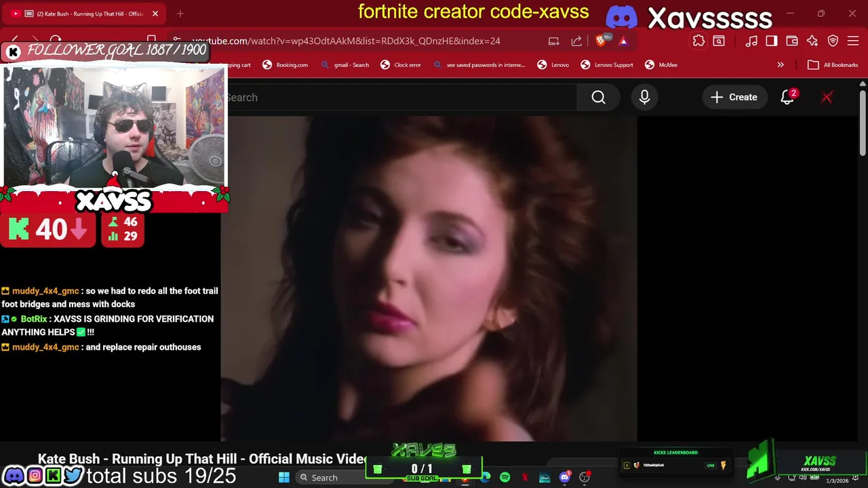Close the Kate Bush YouTube tab
The width and height of the screenshot is (868, 488).
[155, 14]
